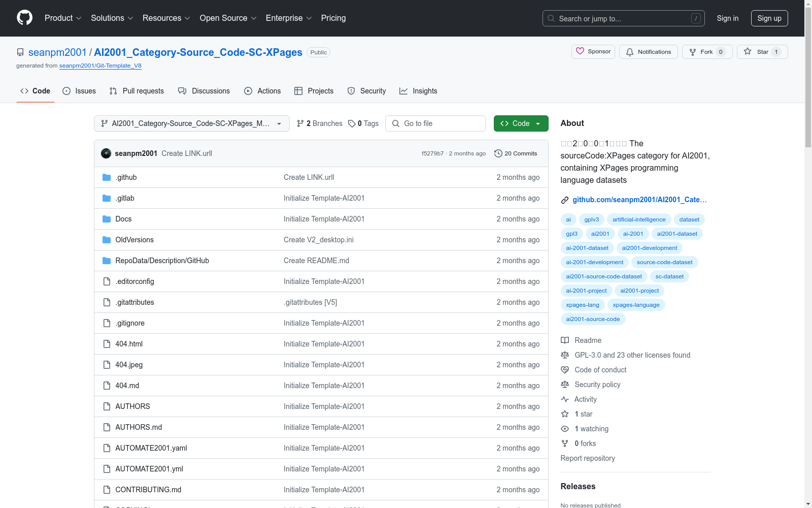Screen dimensions: 812x508
Task: Click the Notifications bell icon
Action: (630, 52)
